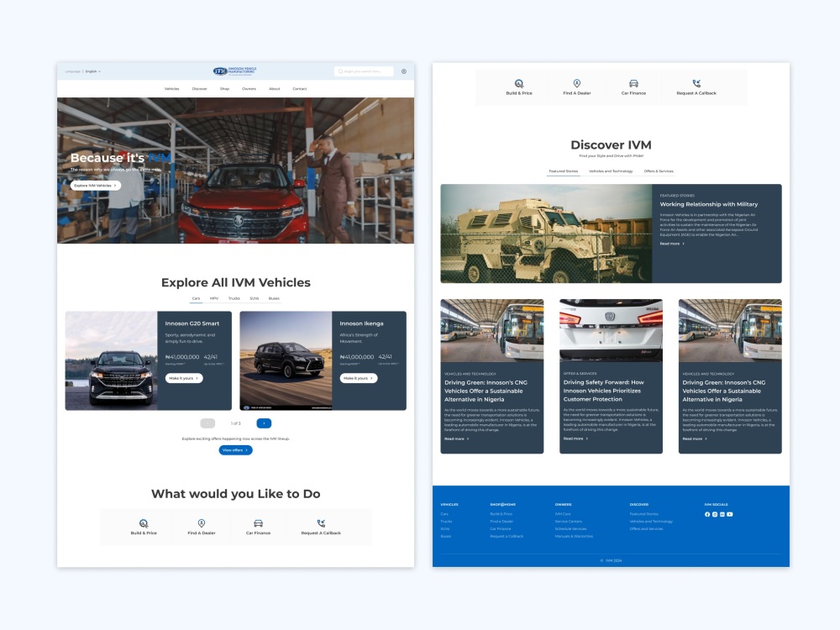The height and width of the screenshot is (630, 840).
Task: Click footer Schedule Services link
Action: [571, 529]
